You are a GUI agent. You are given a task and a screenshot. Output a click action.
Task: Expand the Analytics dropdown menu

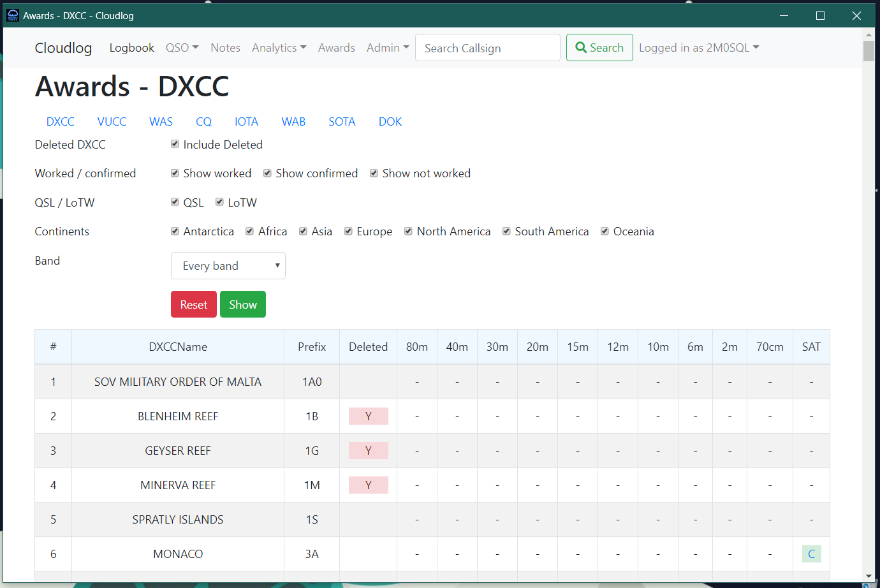pyautogui.click(x=279, y=48)
